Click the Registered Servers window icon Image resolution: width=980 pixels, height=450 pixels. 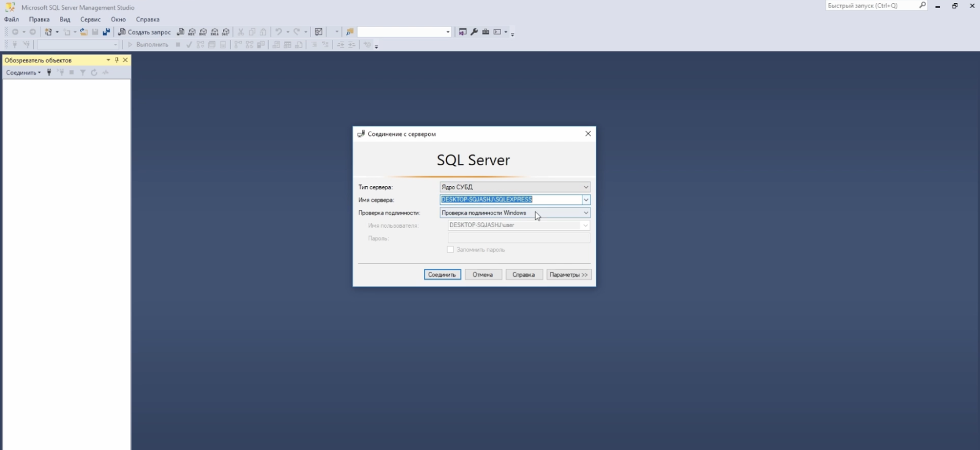point(462,32)
